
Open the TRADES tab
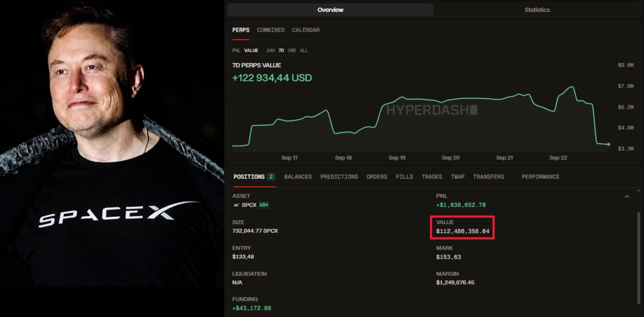point(432,177)
